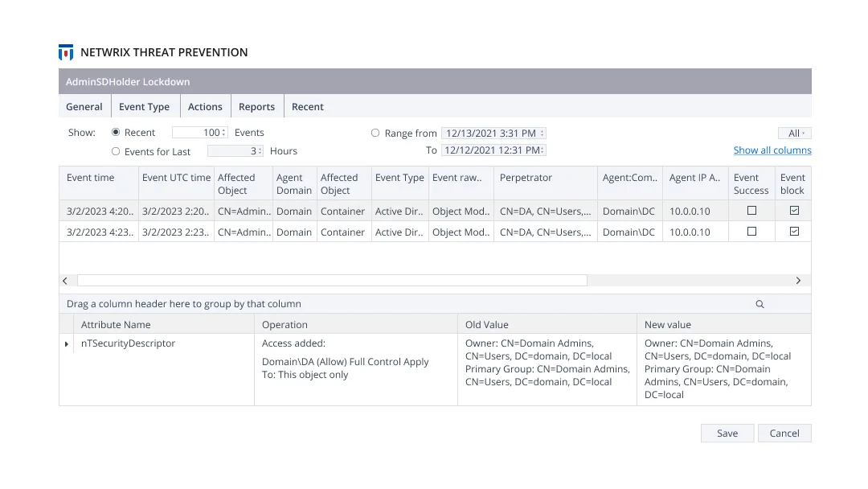Click the 3/2/2023 2:20.. UTC time cell

coord(176,211)
